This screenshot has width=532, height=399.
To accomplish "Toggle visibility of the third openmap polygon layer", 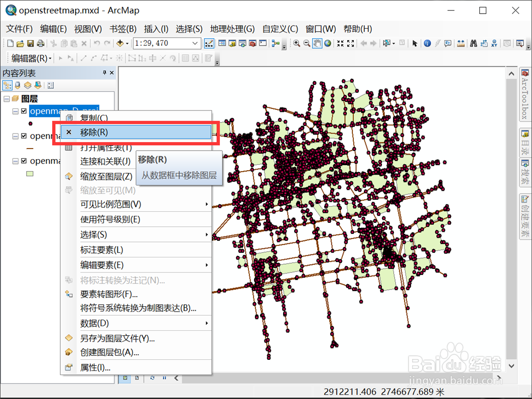I will click(24, 161).
